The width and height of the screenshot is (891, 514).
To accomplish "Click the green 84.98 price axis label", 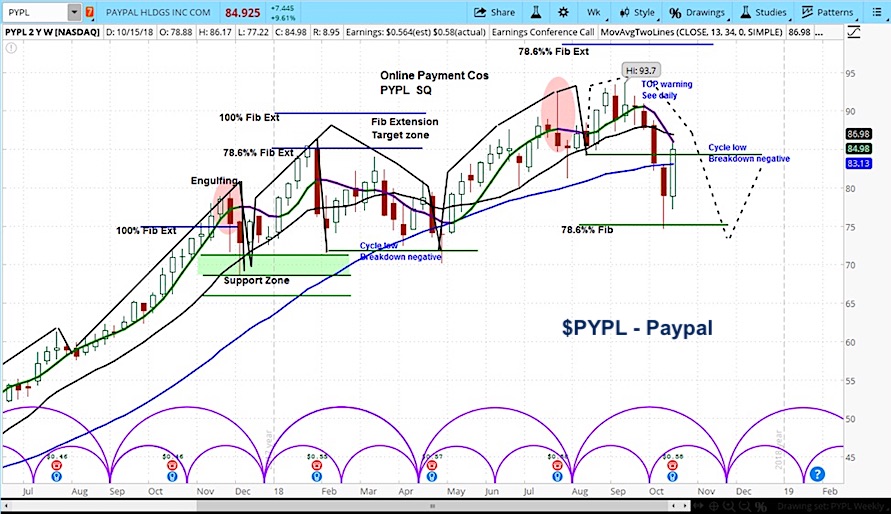I will click(x=858, y=149).
